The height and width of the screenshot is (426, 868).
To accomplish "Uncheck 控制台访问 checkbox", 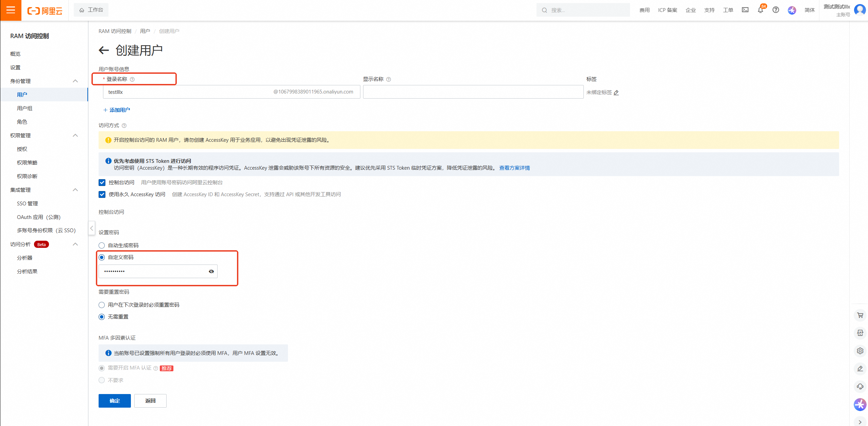I will tap(102, 183).
